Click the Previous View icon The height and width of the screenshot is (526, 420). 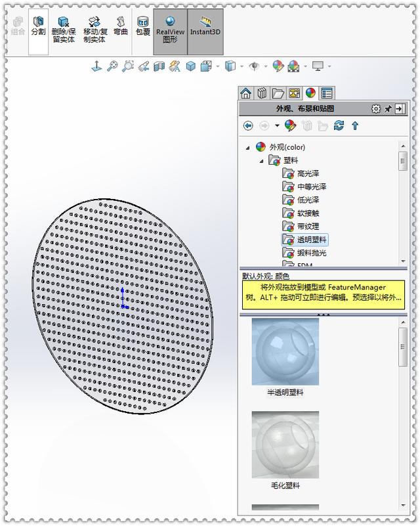point(144,66)
